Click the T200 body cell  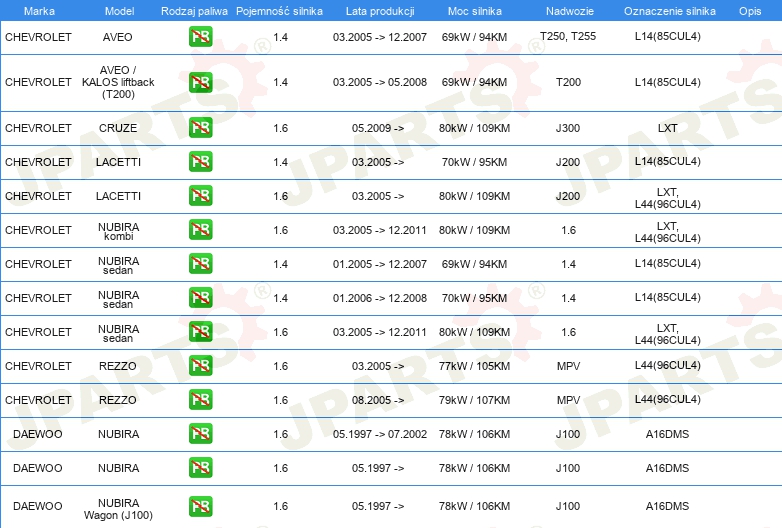tap(568, 82)
